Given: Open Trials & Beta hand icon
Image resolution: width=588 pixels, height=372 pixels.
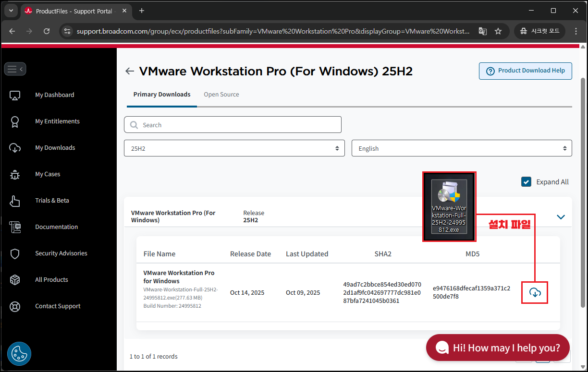Looking at the screenshot, I should [x=15, y=201].
